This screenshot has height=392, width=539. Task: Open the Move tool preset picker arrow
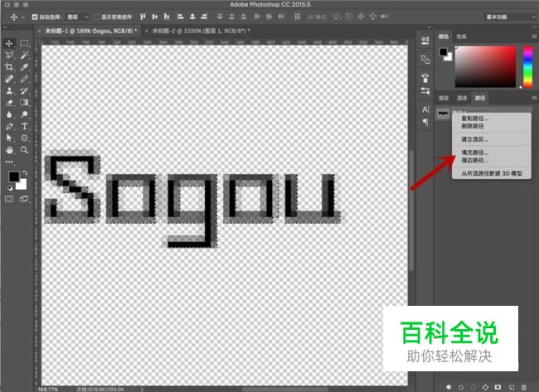coord(23,17)
